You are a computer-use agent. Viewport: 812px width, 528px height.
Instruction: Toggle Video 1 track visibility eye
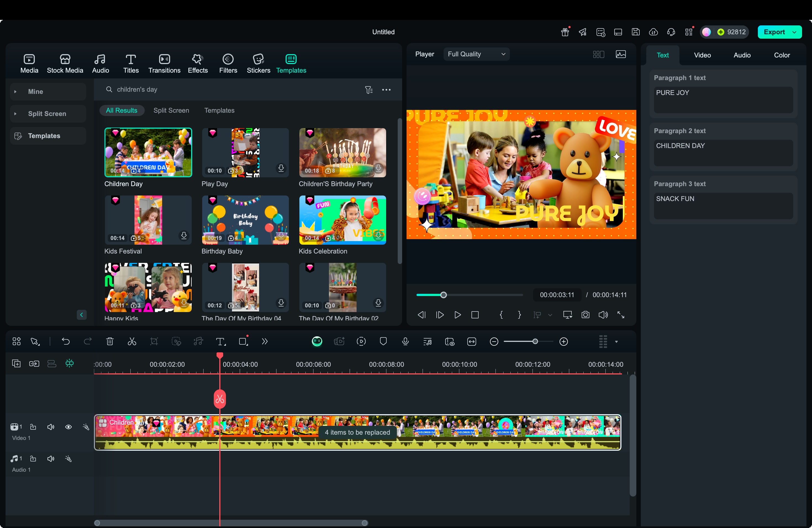tap(68, 427)
